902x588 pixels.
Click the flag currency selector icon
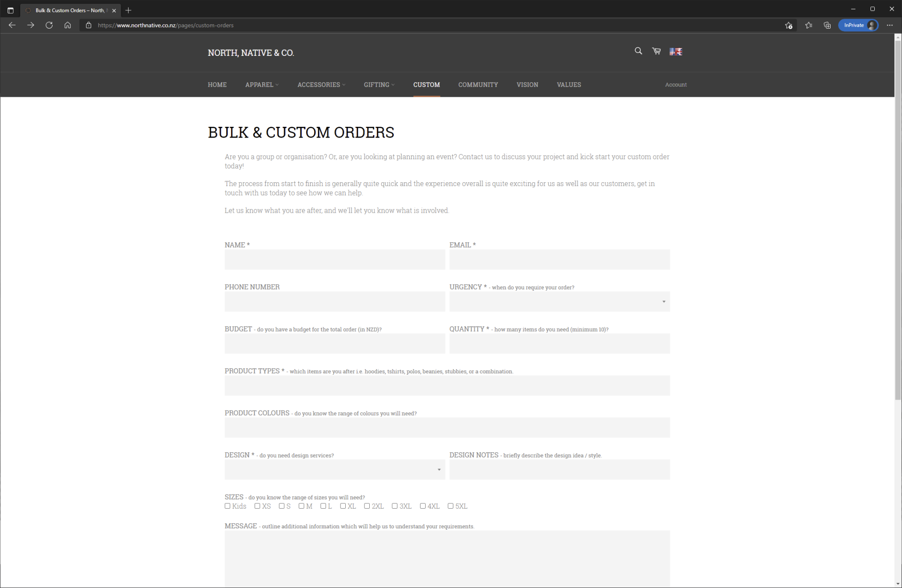(x=676, y=52)
